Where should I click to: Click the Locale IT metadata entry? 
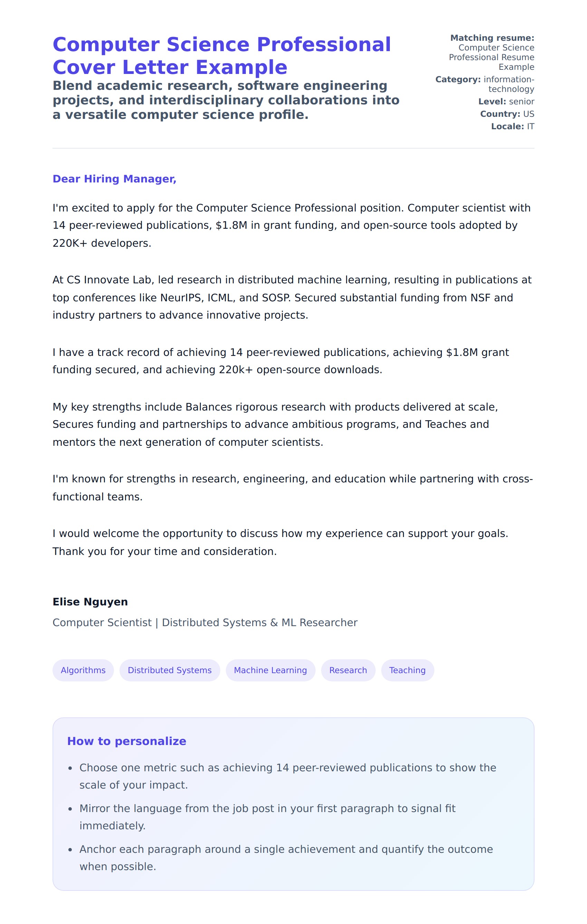tap(512, 126)
